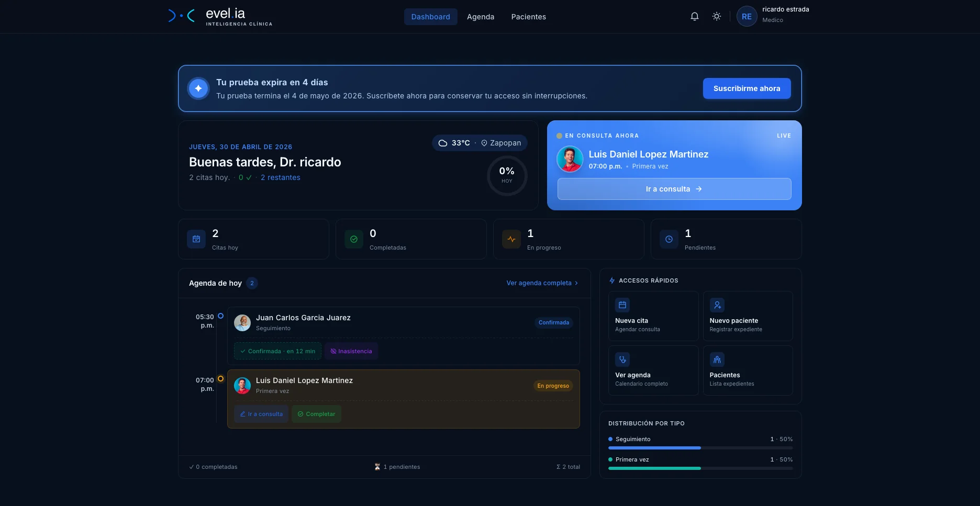This screenshot has width=980, height=506.
Task: Click Suscribirme ahora button
Action: [747, 88]
